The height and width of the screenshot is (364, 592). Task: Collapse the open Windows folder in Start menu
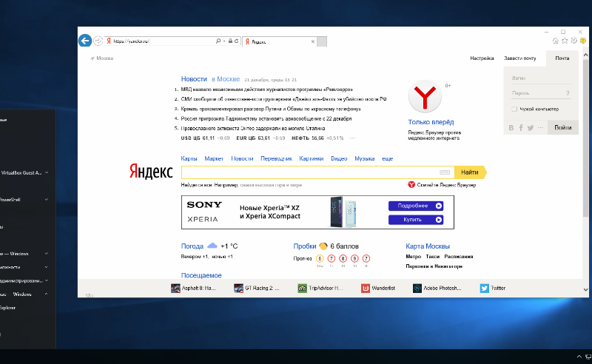[x=47, y=294]
